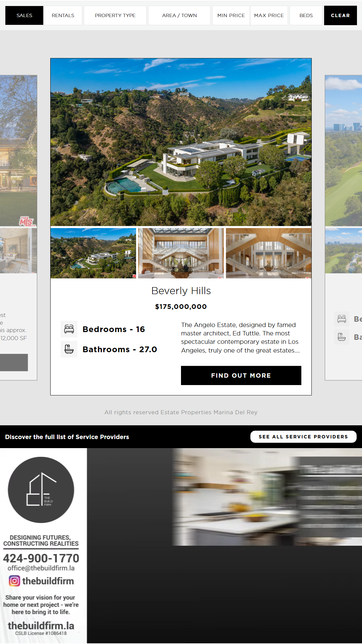Open the Max Price dropdown

point(269,15)
